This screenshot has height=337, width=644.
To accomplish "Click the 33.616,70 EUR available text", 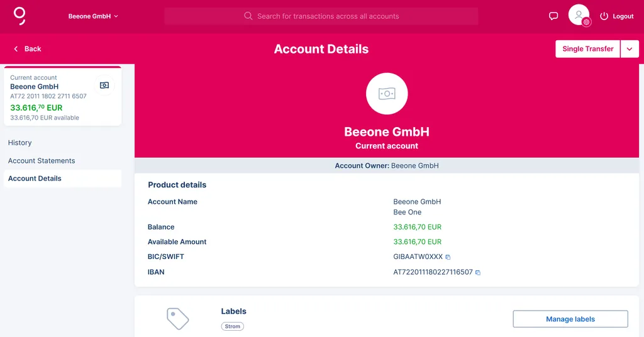I will point(45,118).
